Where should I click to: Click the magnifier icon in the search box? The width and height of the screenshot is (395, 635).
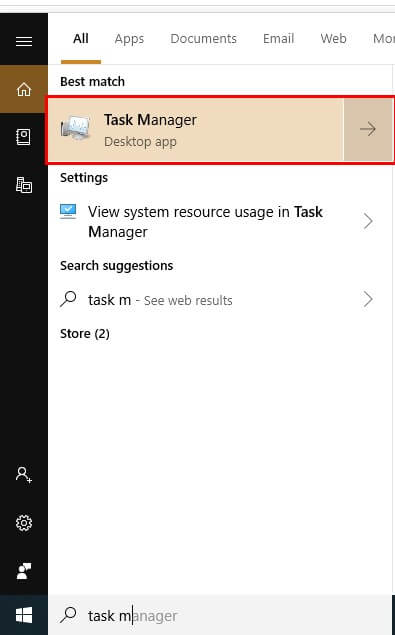[x=68, y=615]
